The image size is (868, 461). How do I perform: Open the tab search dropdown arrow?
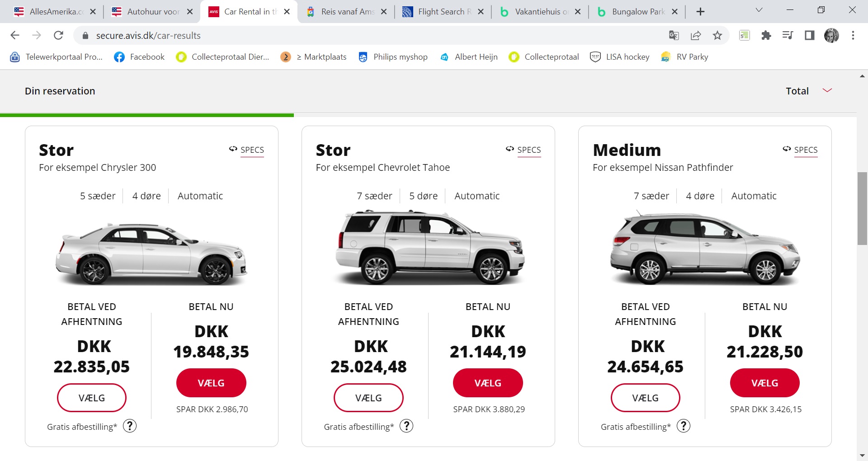(759, 10)
